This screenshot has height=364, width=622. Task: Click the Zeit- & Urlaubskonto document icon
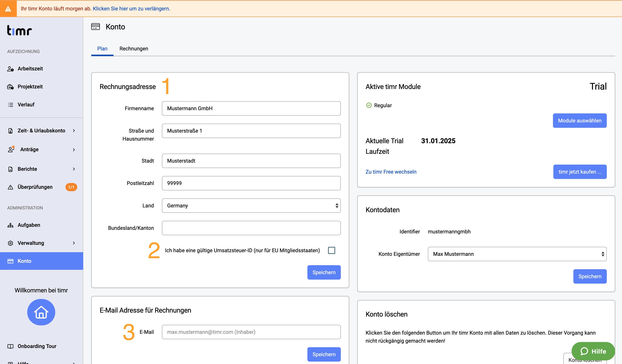pos(10,131)
